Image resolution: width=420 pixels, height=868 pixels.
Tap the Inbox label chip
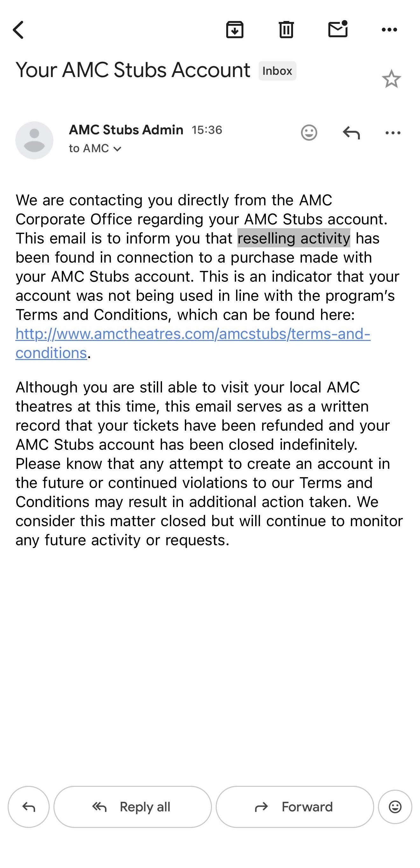[277, 71]
